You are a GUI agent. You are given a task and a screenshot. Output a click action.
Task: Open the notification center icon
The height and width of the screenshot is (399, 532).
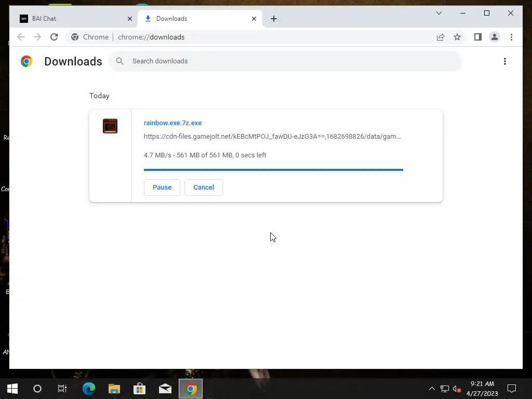512,389
